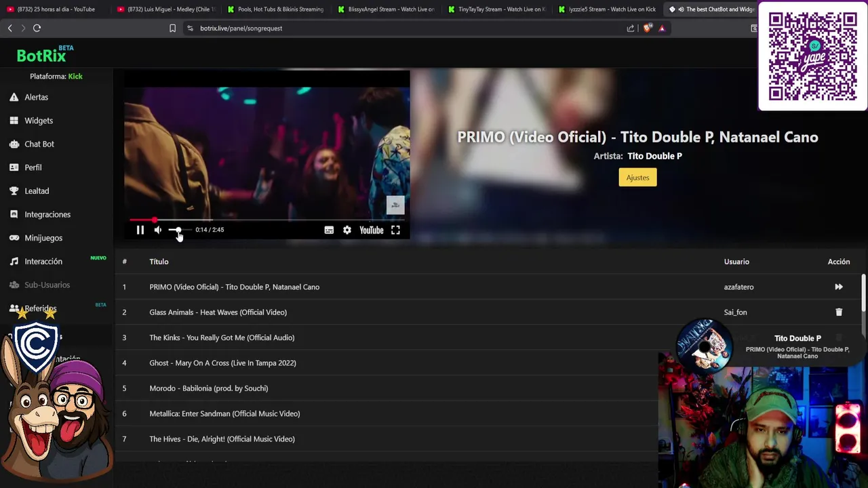The height and width of the screenshot is (488, 868).
Task: Open the Integraciones plug icon
Action: [x=14, y=214]
